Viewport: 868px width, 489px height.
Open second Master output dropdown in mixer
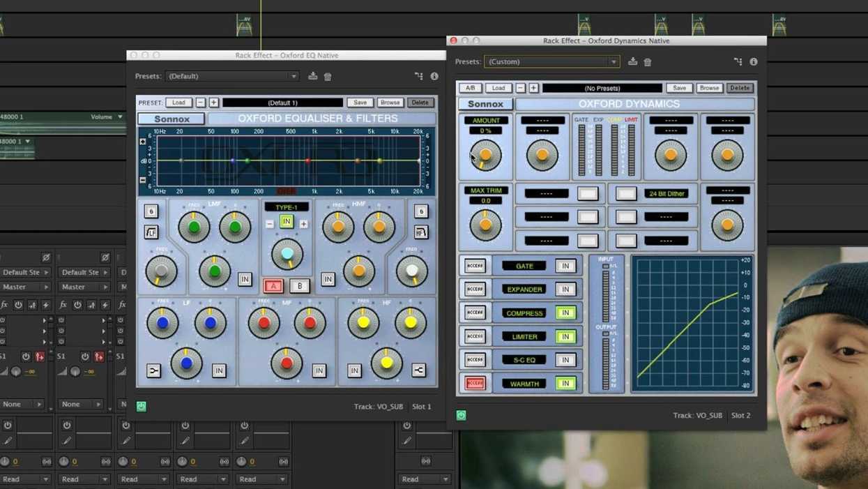click(84, 287)
